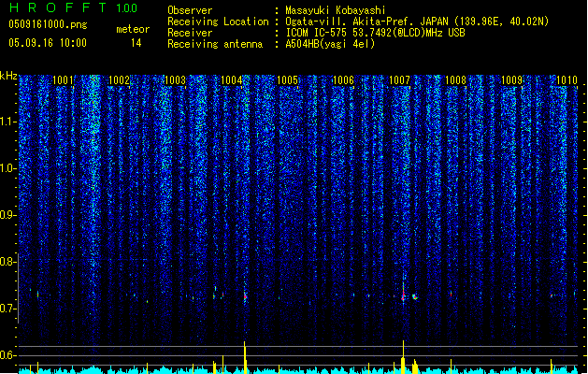Viewport: 588px width, 374px height.
Task: Click the 1.0 kHz frequency tick label
Action: [8, 168]
